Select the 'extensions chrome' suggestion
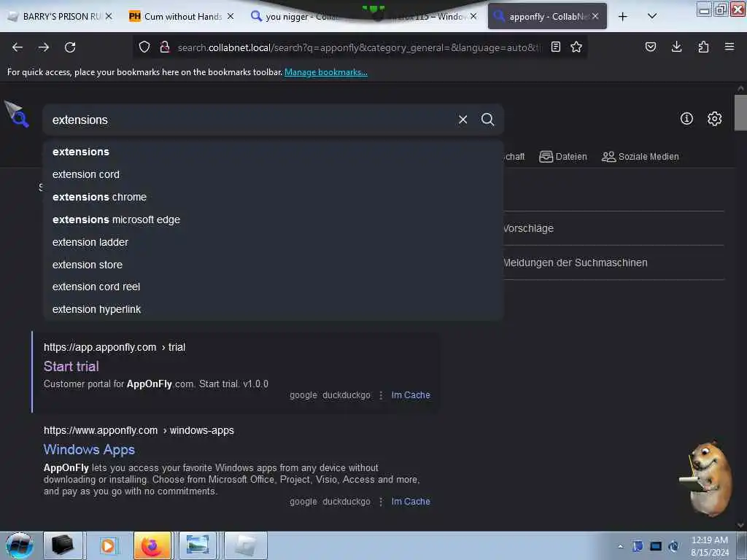The image size is (747, 560). click(x=273, y=197)
